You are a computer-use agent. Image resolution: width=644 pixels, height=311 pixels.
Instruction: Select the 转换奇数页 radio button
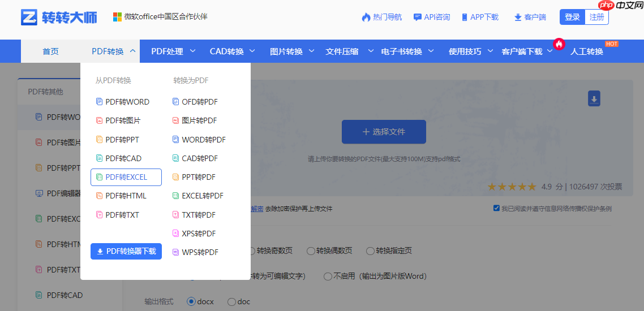click(x=252, y=250)
